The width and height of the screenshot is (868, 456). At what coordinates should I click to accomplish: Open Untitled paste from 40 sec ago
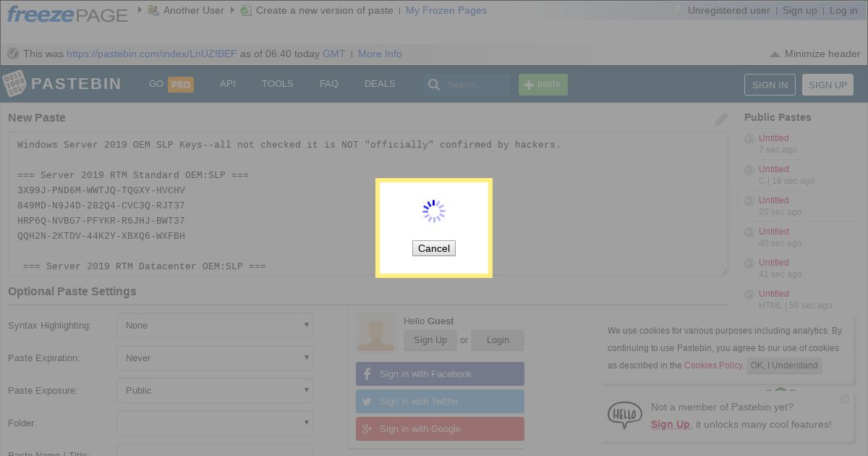[773, 232]
